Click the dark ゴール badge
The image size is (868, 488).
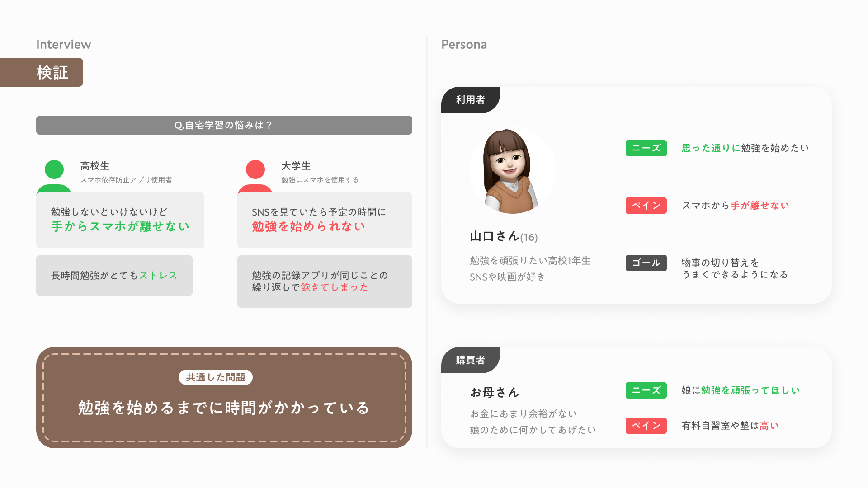point(646,263)
